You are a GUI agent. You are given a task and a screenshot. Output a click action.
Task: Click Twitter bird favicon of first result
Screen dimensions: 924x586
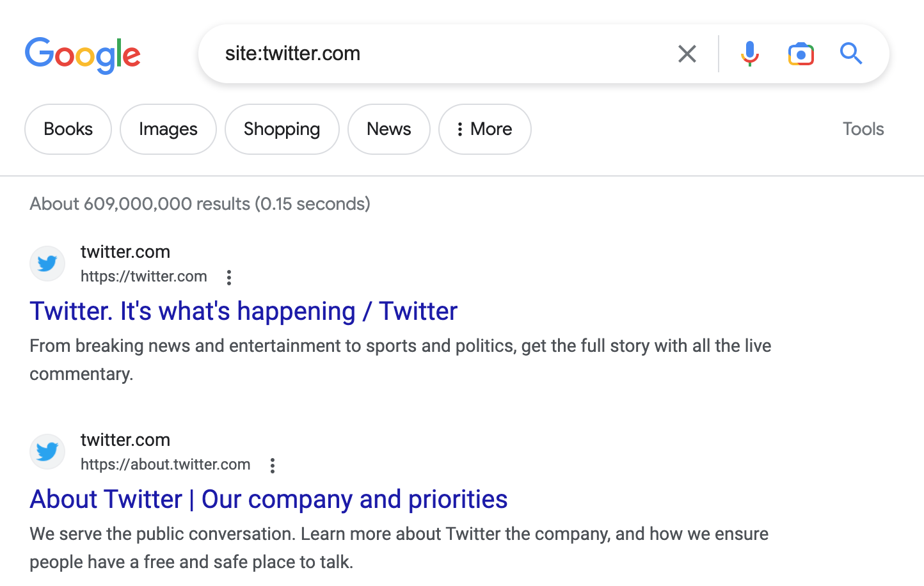point(47,264)
